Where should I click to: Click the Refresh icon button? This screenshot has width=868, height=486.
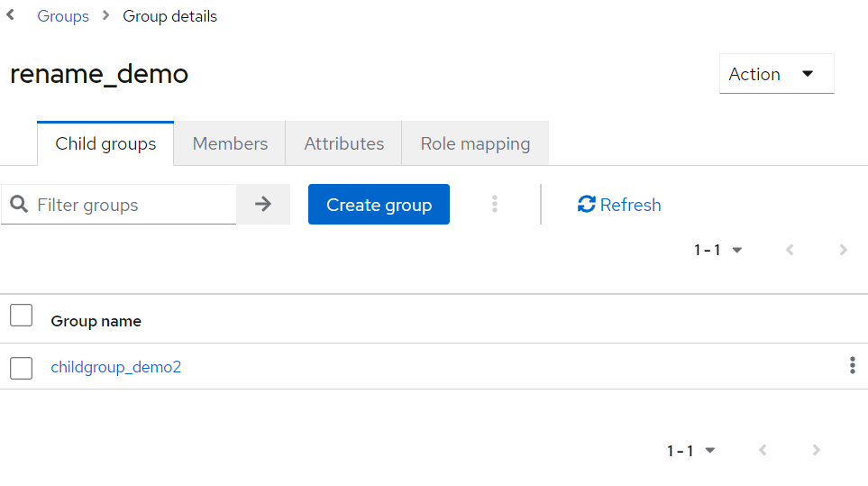618,205
